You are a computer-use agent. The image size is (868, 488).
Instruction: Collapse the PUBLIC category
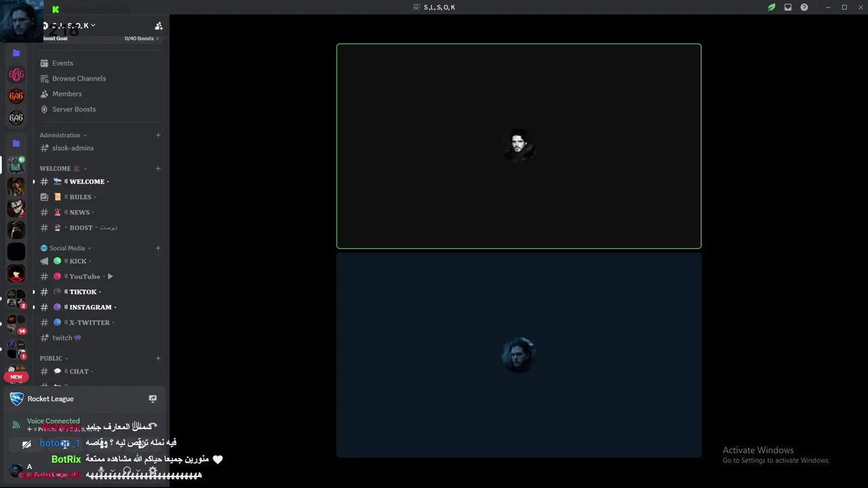[54, 358]
